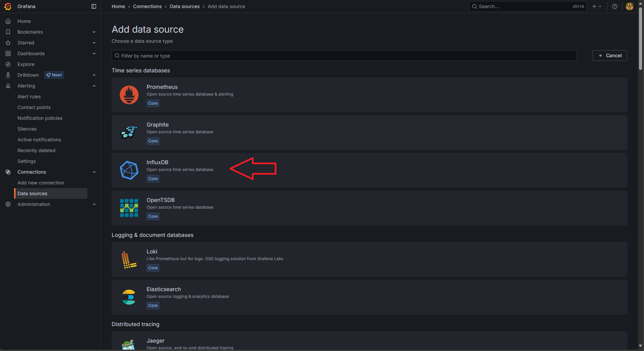Viewport: 644px width, 351px height.
Task: Expand the Drilldown section chevron
Action: tap(94, 75)
